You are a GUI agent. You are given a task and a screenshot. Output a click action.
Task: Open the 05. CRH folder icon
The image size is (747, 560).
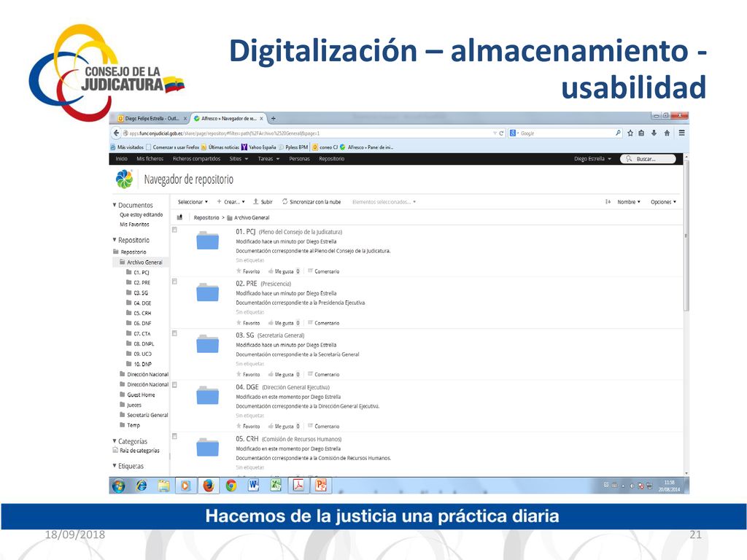click(x=207, y=448)
